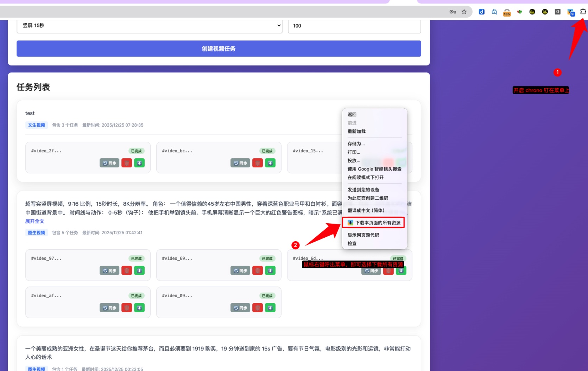Delete the #video_69 task with trash icon
The image size is (588, 371).
click(258, 271)
